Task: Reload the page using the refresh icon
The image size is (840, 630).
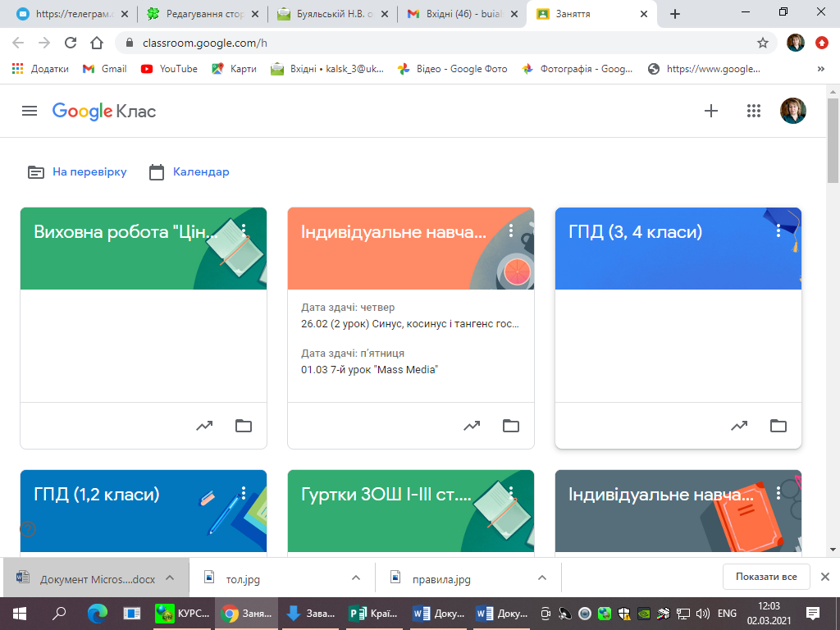Action: point(71,43)
